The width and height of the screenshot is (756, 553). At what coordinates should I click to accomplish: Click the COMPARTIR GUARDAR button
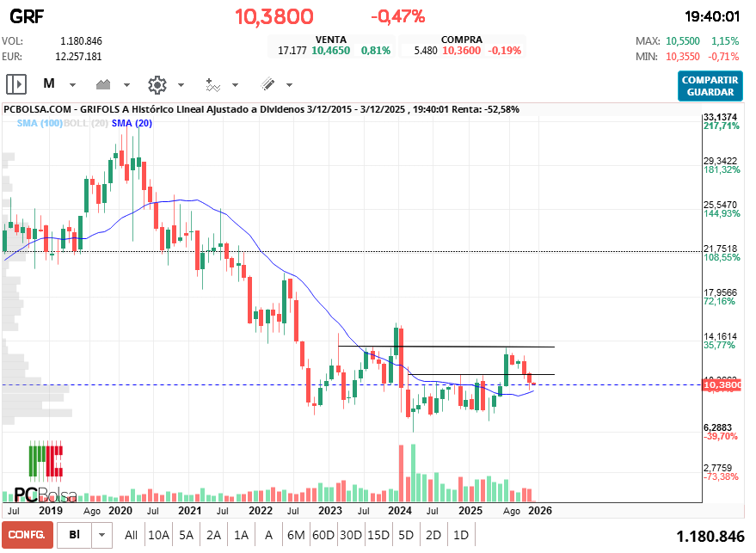[710, 86]
